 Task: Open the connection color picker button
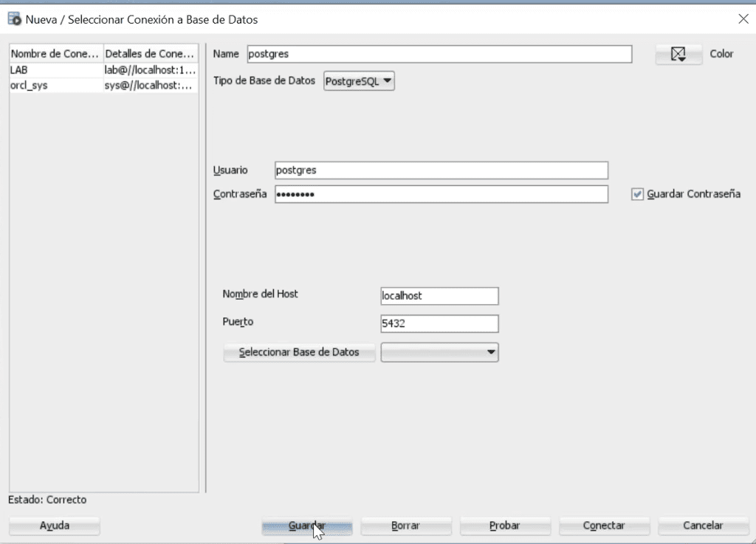coord(678,54)
